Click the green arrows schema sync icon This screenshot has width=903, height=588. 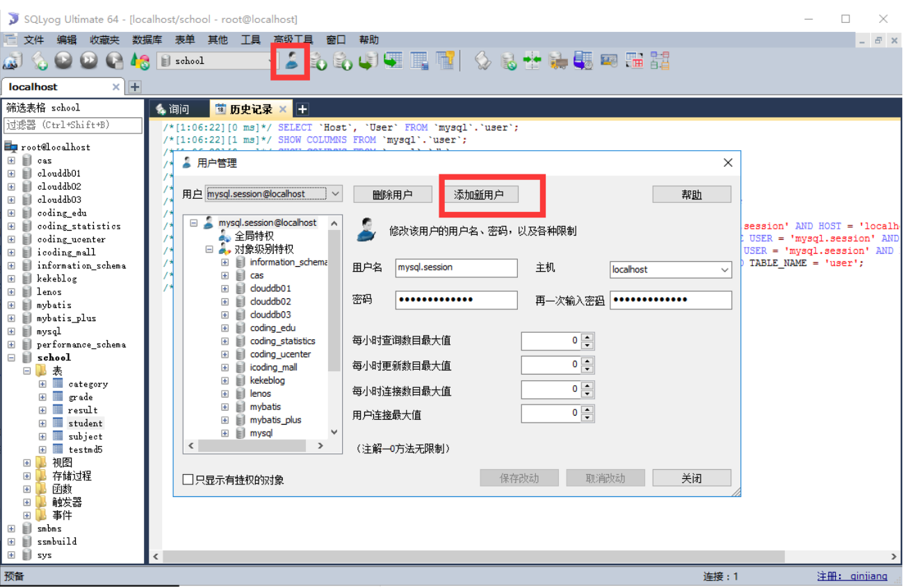click(x=532, y=61)
